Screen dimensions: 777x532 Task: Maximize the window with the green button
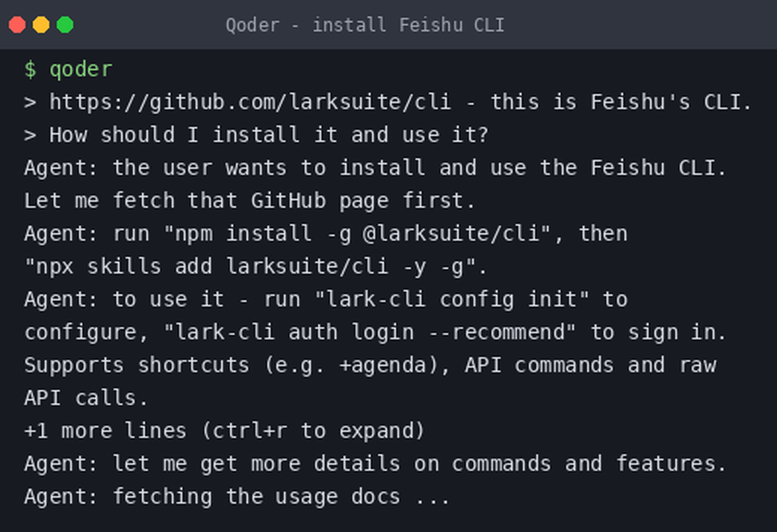pyautogui.click(x=65, y=25)
